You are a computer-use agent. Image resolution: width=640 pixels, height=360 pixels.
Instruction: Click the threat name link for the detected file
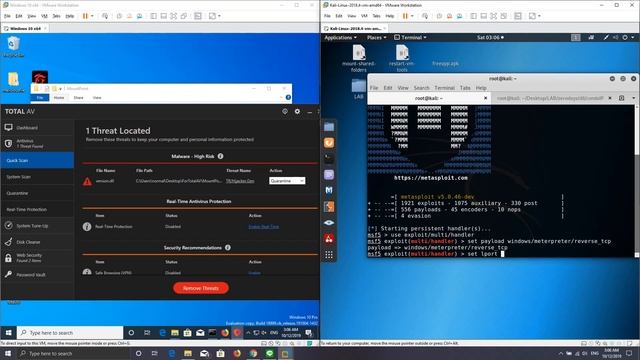tap(240, 181)
